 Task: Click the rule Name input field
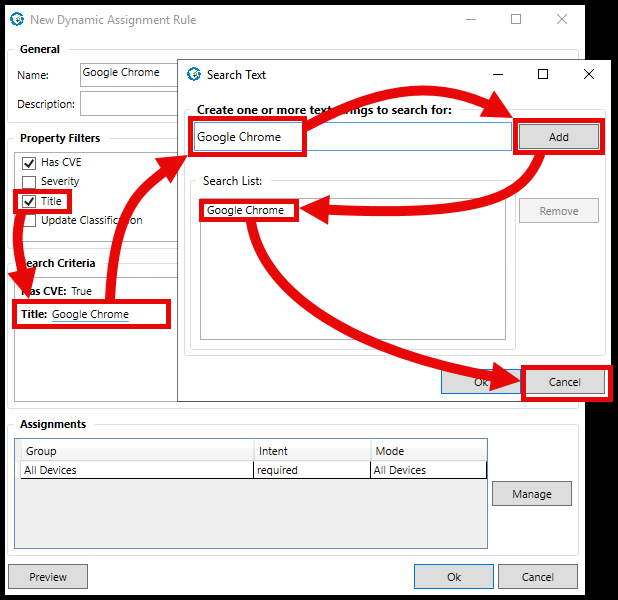click(x=129, y=74)
